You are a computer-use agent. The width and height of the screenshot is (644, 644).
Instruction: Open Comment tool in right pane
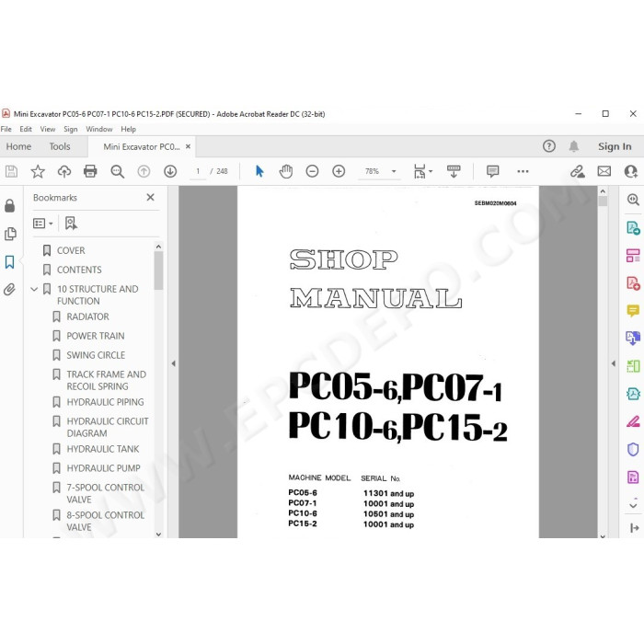click(x=633, y=311)
